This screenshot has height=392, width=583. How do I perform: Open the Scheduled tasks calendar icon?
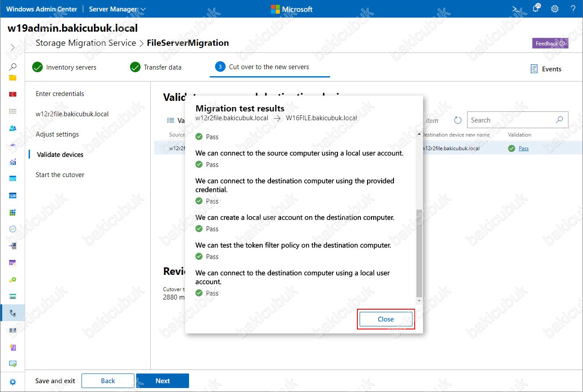tap(13, 263)
